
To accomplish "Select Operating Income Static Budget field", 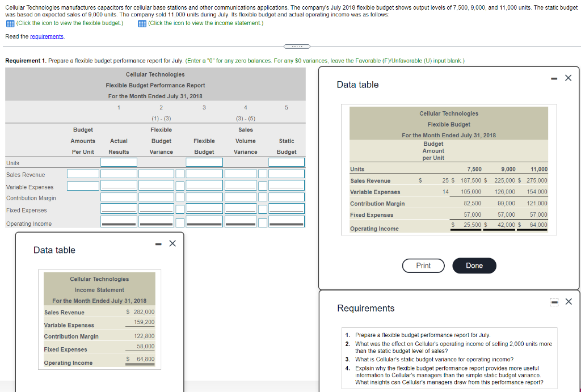I will pyautogui.click(x=287, y=222).
